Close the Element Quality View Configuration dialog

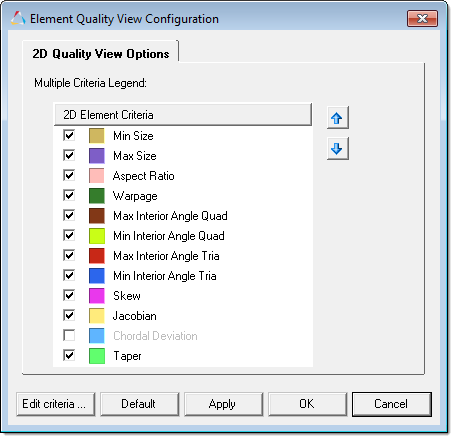[422, 18]
